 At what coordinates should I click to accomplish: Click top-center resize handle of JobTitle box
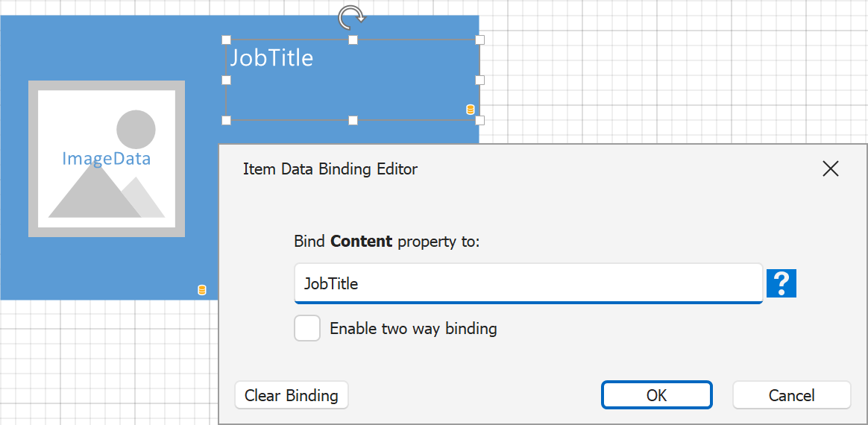353,40
